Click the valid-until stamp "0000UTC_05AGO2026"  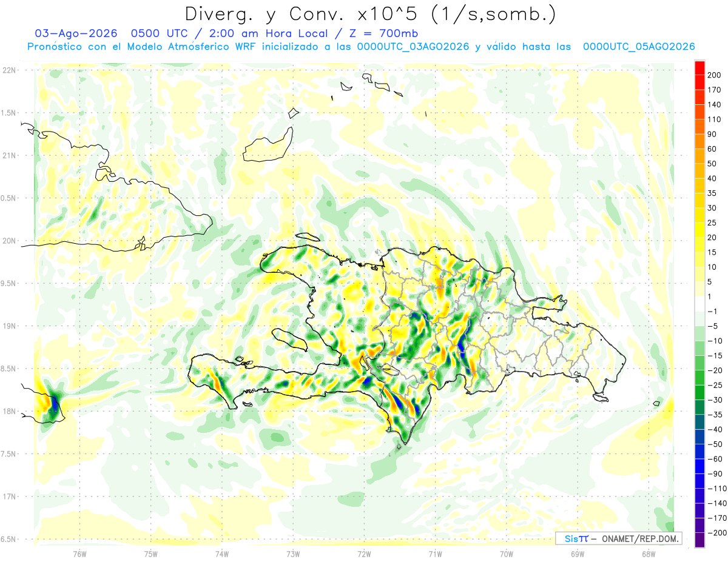[639, 47]
